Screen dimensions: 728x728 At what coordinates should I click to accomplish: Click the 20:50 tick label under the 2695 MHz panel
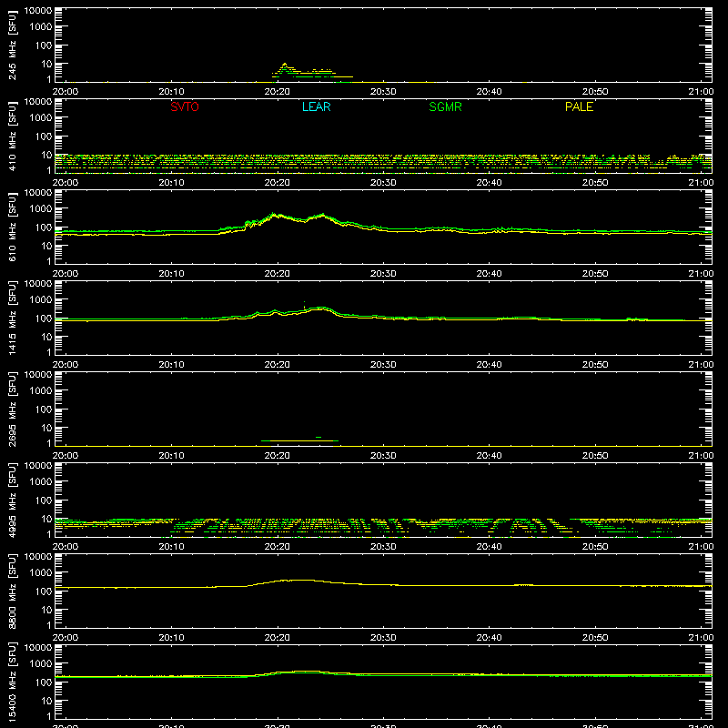(x=595, y=456)
